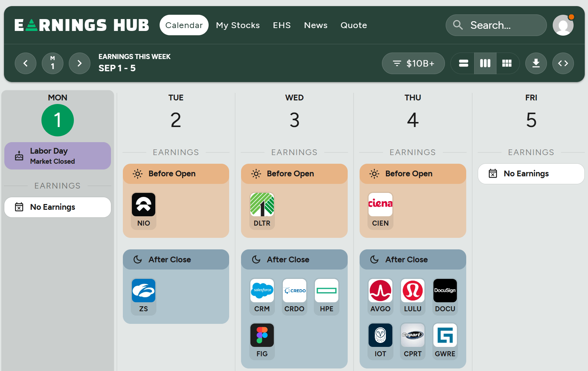Open the GWRE Guidewire logo
Image resolution: width=588 pixels, height=371 pixels.
click(x=445, y=335)
